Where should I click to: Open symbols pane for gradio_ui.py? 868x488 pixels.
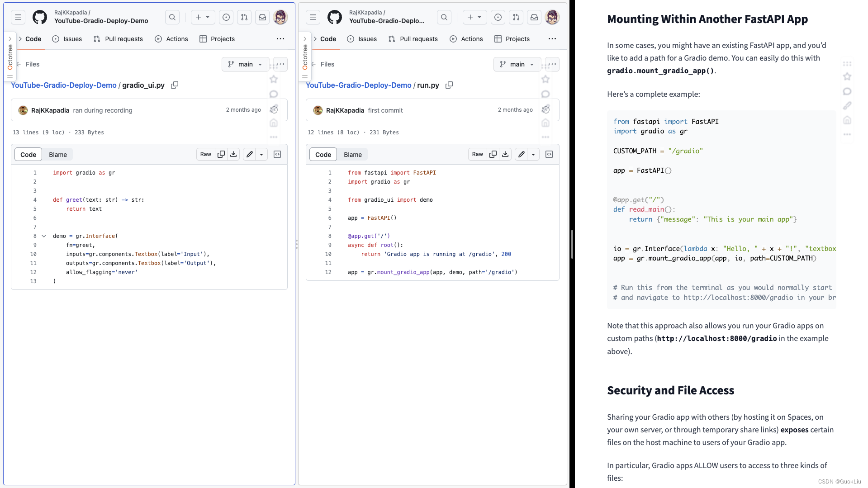click(x=277, y=154)
